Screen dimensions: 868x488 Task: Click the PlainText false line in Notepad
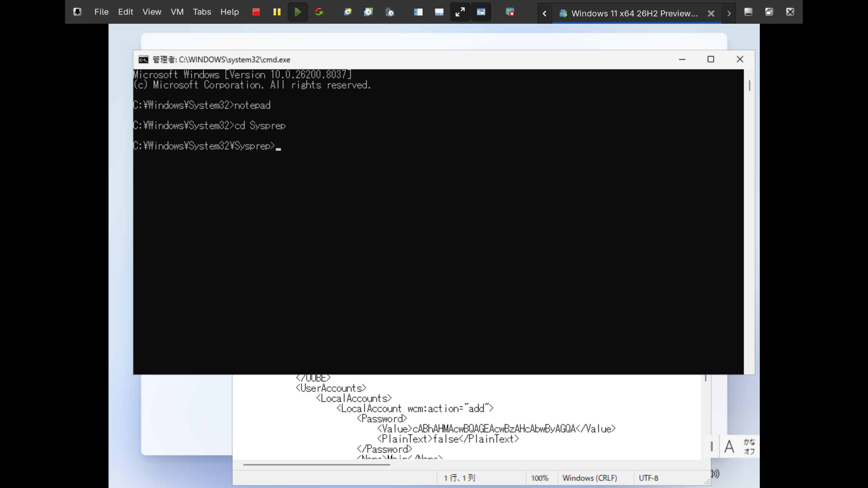pos(448,439)
